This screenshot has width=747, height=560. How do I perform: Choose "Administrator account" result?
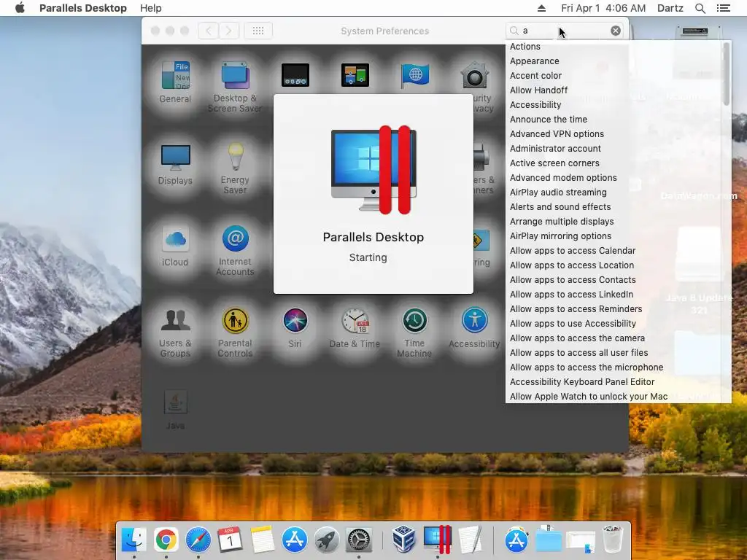coord(555,149)
